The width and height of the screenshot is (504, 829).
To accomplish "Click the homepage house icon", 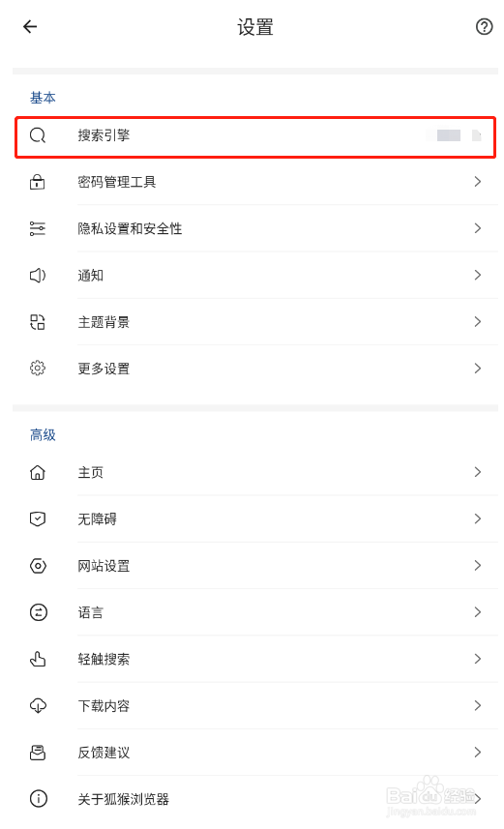I will click(37, 472).
